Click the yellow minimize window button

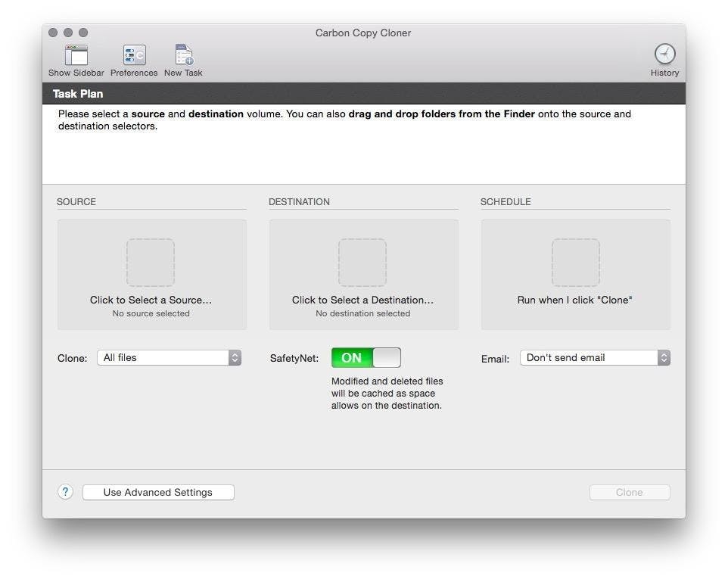[68, 33]
